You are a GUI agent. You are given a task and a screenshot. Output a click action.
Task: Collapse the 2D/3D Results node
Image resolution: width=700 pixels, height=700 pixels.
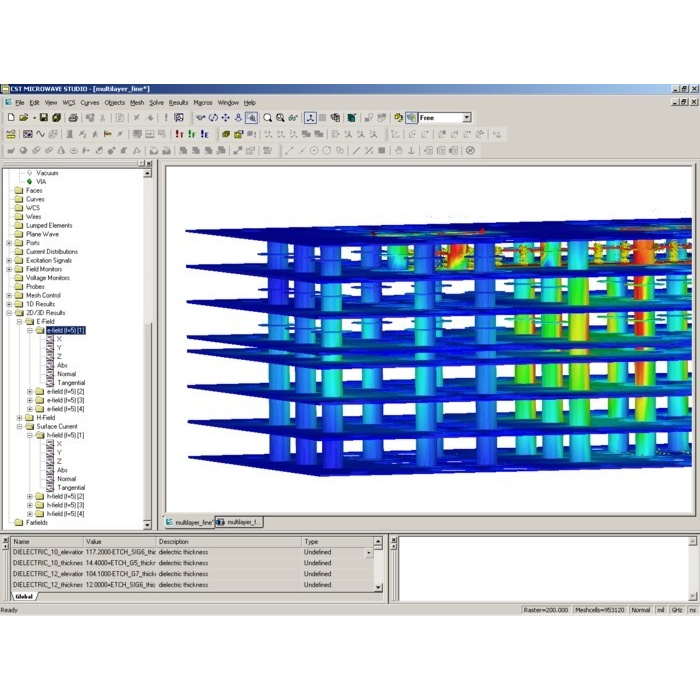pos(9,313)
